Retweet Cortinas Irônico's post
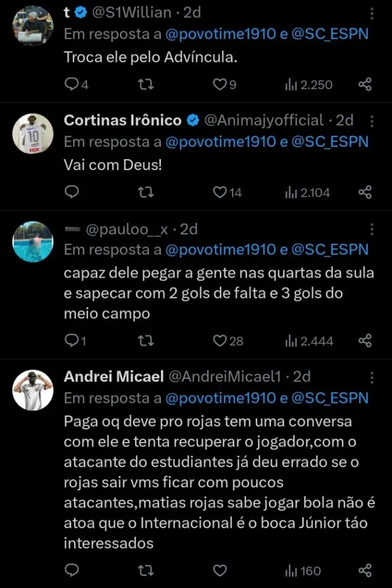Viewport: 392px width, 588px height. (x=145, y=192)
